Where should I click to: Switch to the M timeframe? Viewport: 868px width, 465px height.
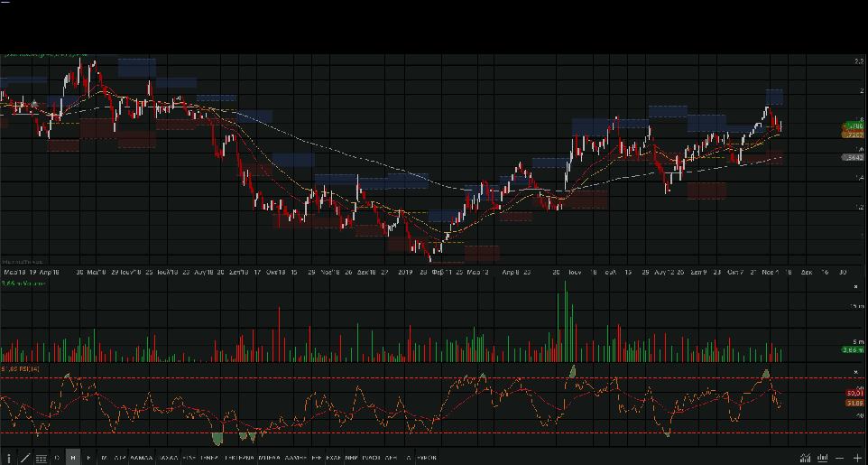tap(104, 458)
